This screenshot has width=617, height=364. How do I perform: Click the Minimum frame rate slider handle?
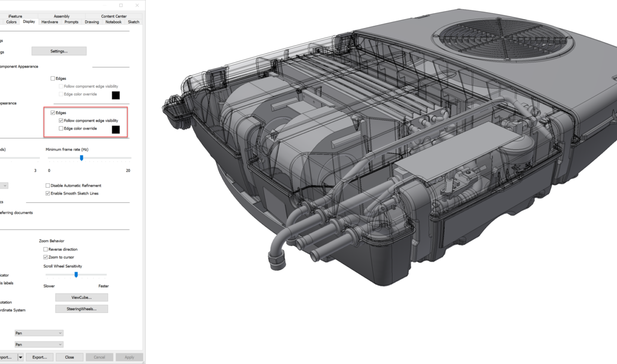pos(81,158)
